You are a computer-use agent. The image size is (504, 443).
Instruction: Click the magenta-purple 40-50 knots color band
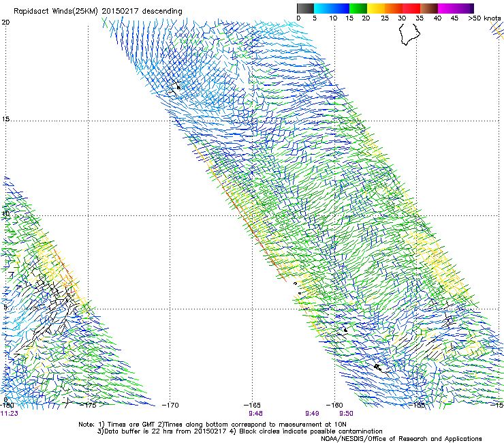point(456,8)
